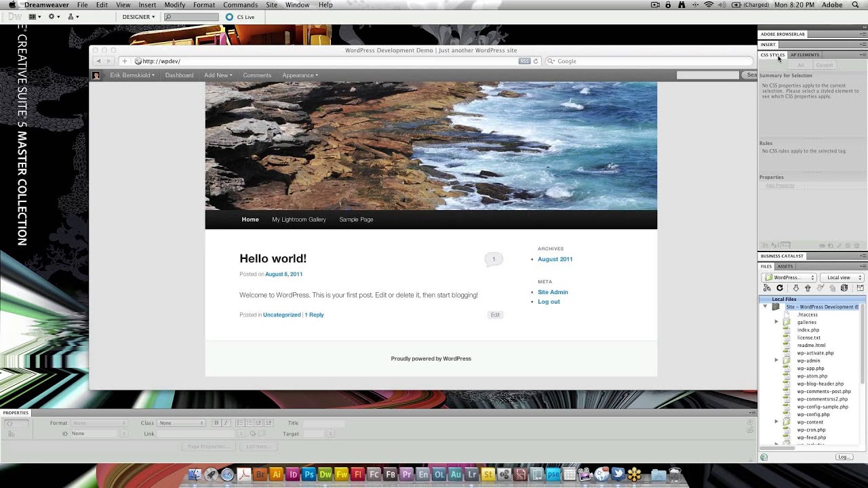Viewport: 868px width, 488px height.
Task: Click the Unordered List icon in Properties
Action: click(240, 423)
